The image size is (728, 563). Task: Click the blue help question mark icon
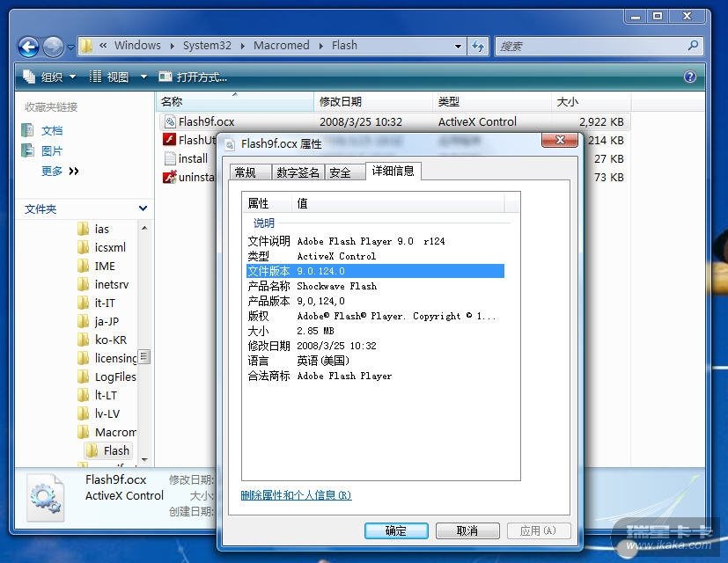pos(690,77)
